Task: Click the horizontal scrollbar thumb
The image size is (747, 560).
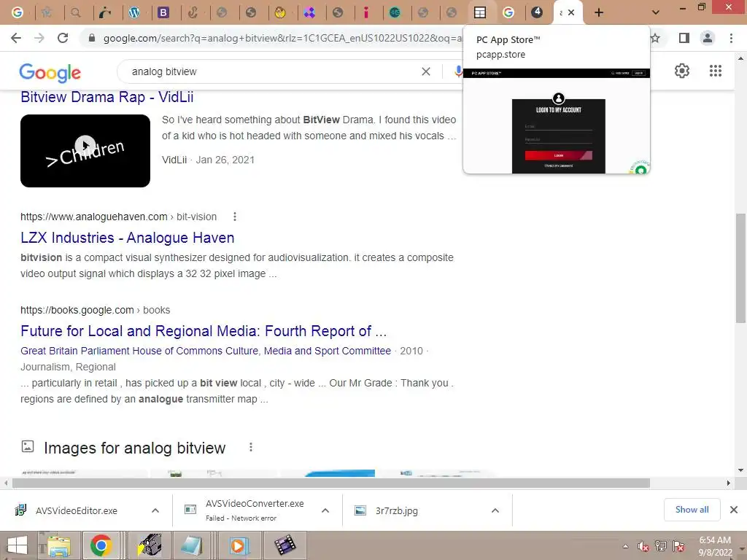Action: pos(331,483)
